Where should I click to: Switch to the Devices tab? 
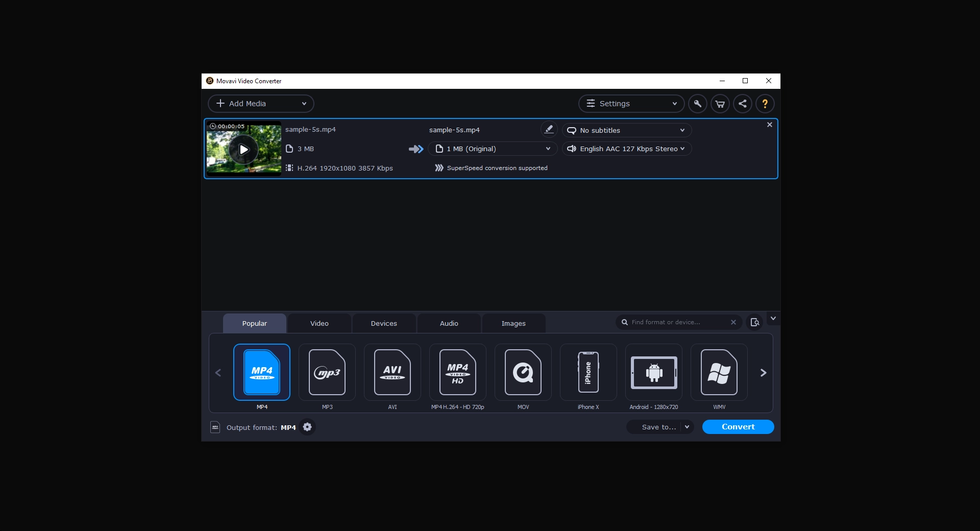click(x=383, y=323)
